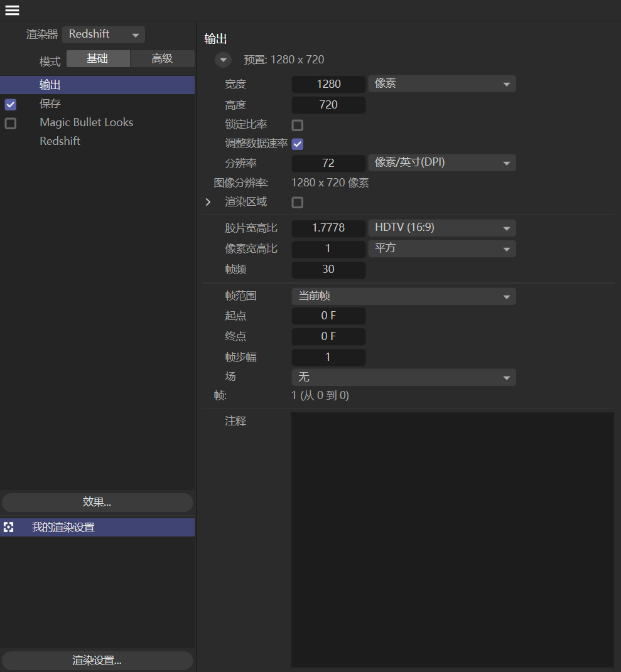
Task: Edit the 帧频 value field showing 30
Action: coord(328,269)
